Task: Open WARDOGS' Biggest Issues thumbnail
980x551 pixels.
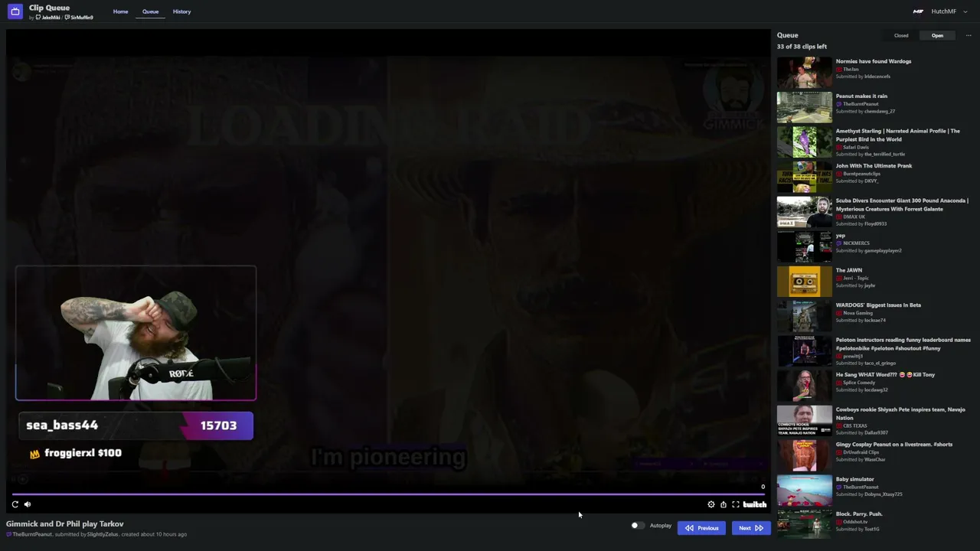Action: (x=804, y=316)
